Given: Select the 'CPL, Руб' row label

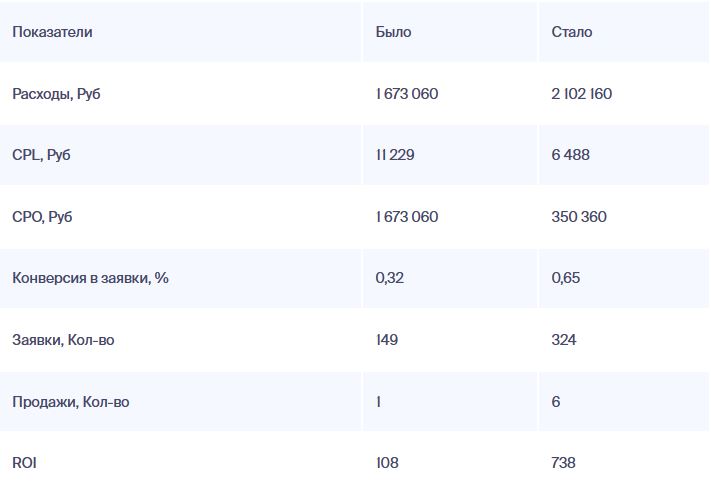Looking at the screenshot, I should (41, 155).
